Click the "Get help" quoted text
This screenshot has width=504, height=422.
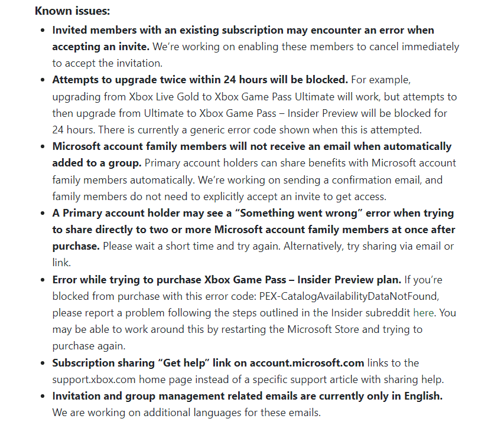coord(184,362)
